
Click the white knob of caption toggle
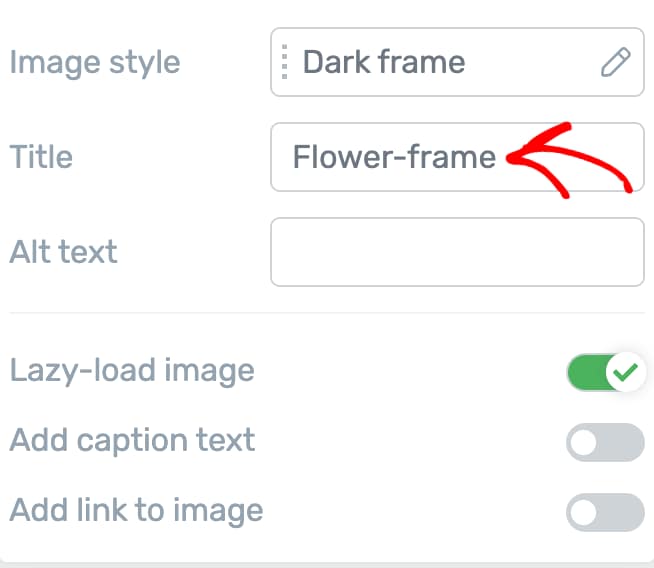(x=585, y=442)
